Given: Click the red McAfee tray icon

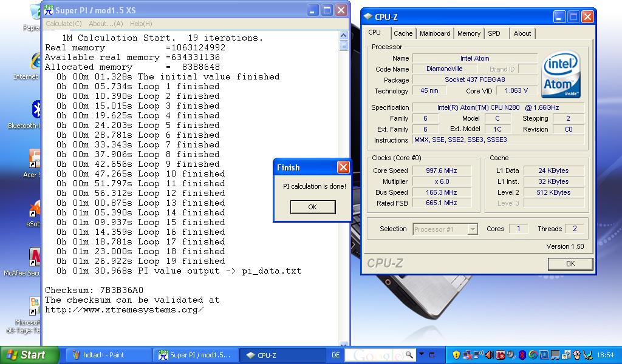Looking at the screenshot, I should [501, 355].
